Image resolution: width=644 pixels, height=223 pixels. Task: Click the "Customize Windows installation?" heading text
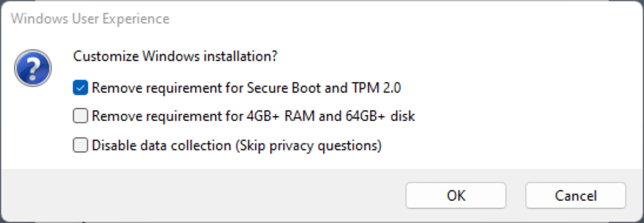175,56
